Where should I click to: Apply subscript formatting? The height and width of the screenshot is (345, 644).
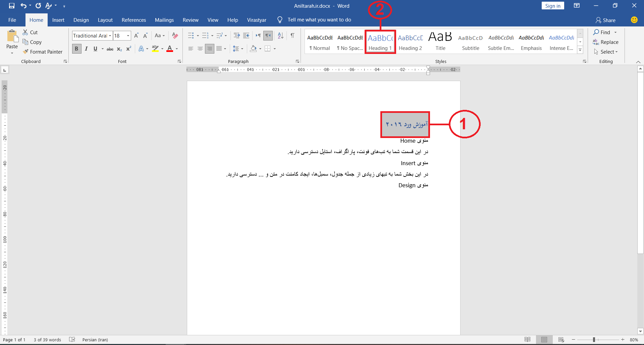tap(119, 49)
